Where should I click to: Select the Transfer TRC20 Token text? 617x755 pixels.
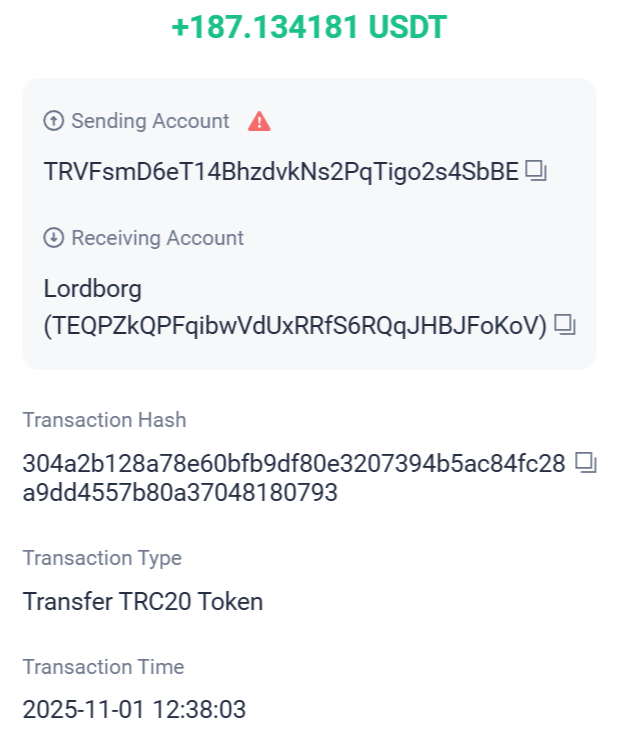[x=143, y=602]
